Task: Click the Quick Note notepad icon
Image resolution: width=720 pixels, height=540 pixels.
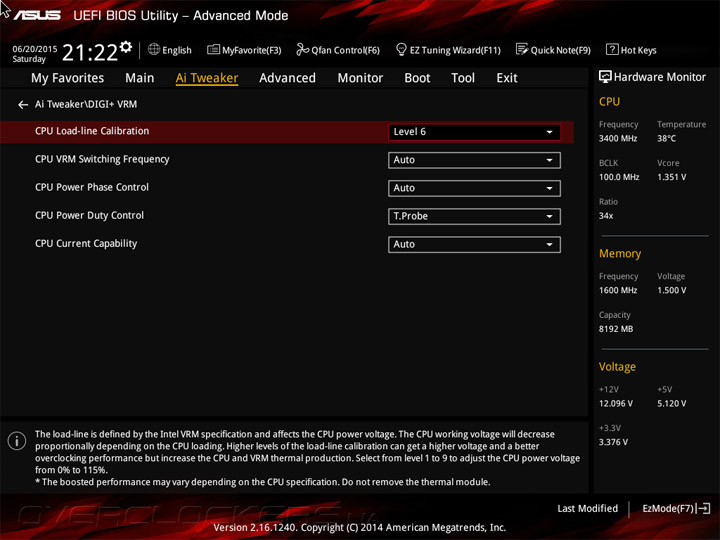Action: pos(522,49)
